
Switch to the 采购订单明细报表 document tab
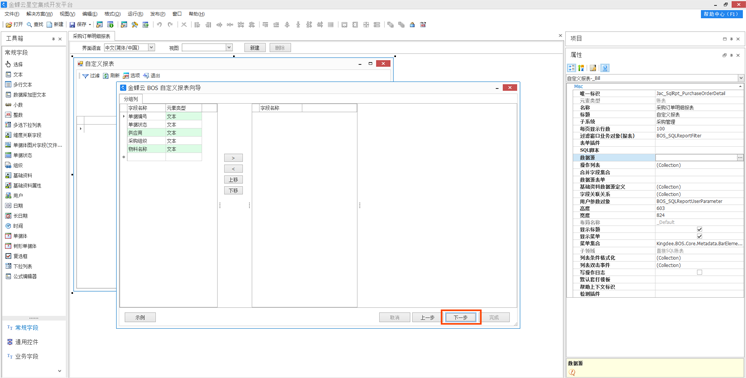92,36
